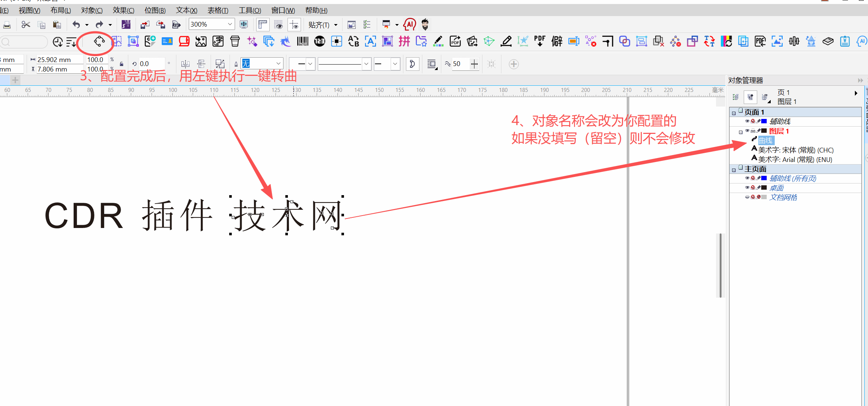868x406 pixels.
Task: Click the CMYK color convert icon
Action: [x=726, y=42]
